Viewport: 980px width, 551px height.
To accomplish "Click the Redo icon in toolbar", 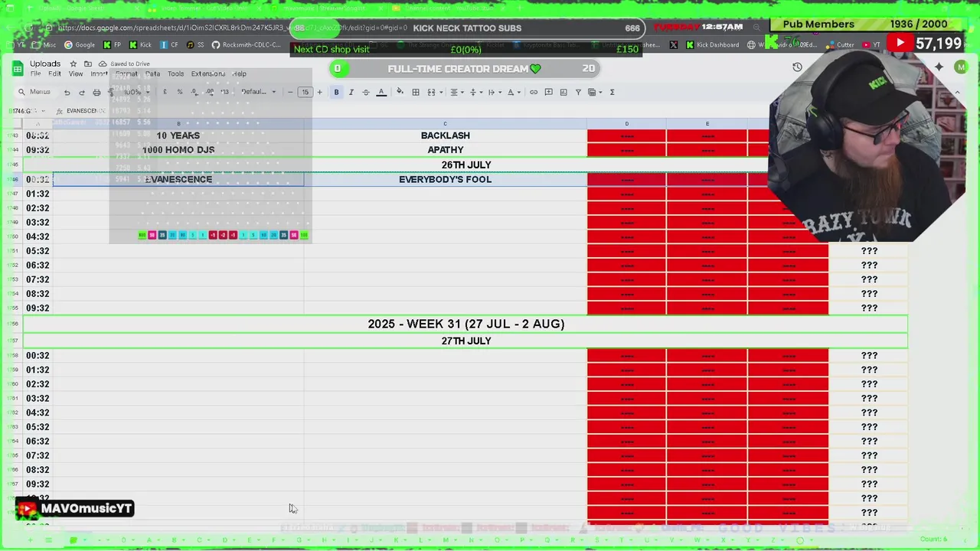I will pyautogui.click(x=81, y=92).
